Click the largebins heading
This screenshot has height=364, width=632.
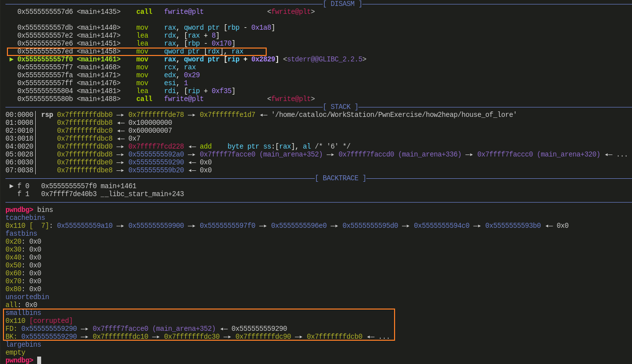tap(23, 345)
